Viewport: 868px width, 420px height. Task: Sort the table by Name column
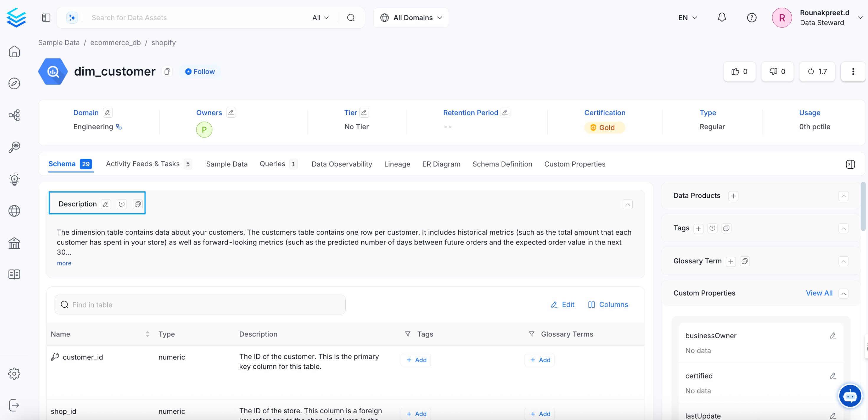point(147,334)
